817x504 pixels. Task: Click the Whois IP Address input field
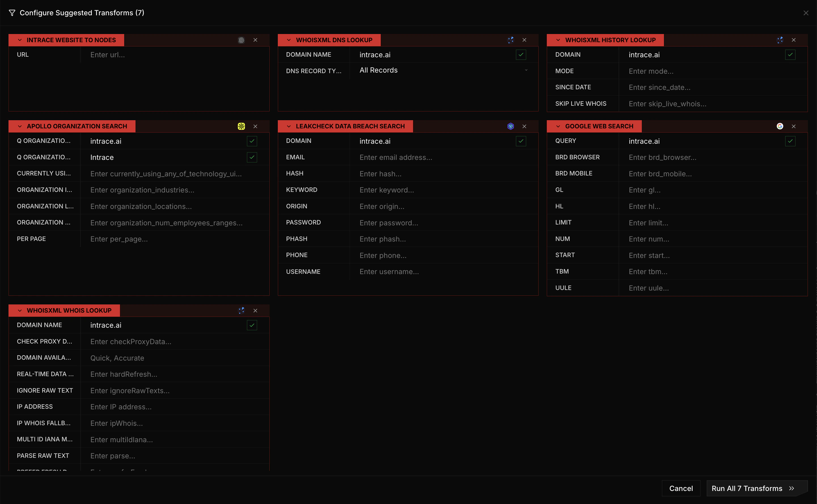point(175,407)
